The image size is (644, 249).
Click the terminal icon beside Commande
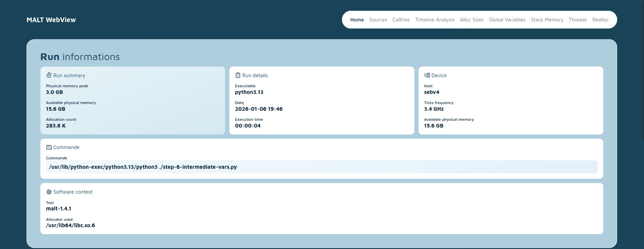[49, 147]
